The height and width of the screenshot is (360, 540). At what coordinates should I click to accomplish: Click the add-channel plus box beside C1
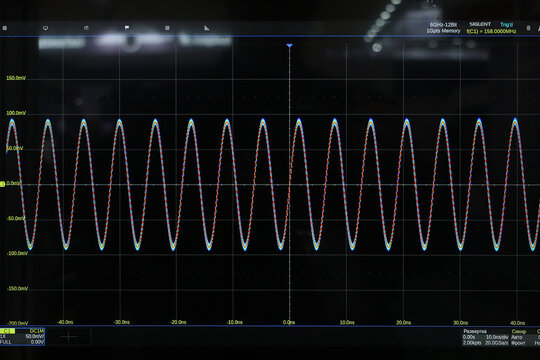(68, 337)
